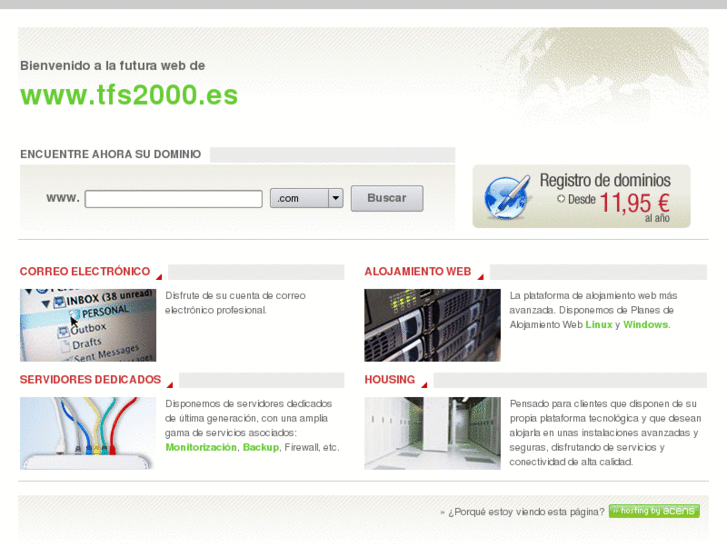This screenshot has height=545, width=727.
Task: Open the server rack thumbnail image
Action: click(x=433, y=325)
